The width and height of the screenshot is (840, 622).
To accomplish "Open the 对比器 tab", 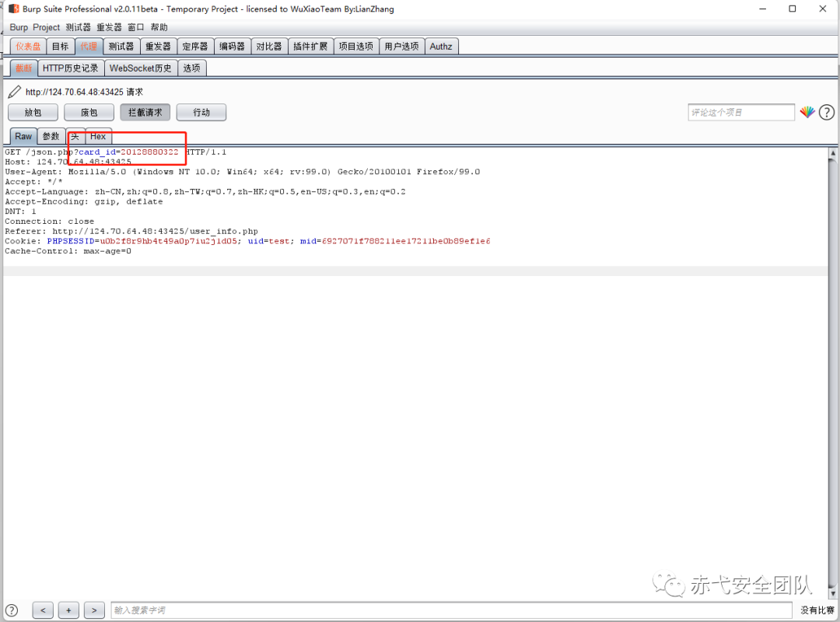I will [x=269, y=47].
